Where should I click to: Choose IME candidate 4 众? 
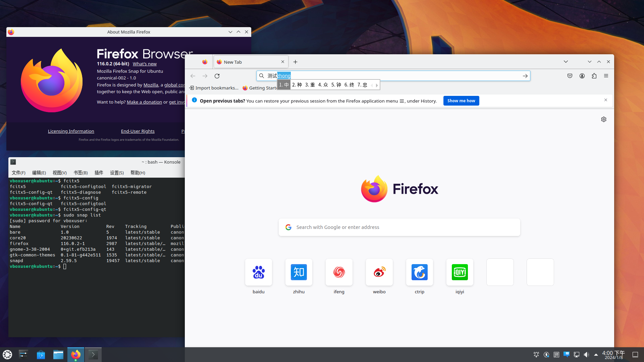tap(323, 85)
